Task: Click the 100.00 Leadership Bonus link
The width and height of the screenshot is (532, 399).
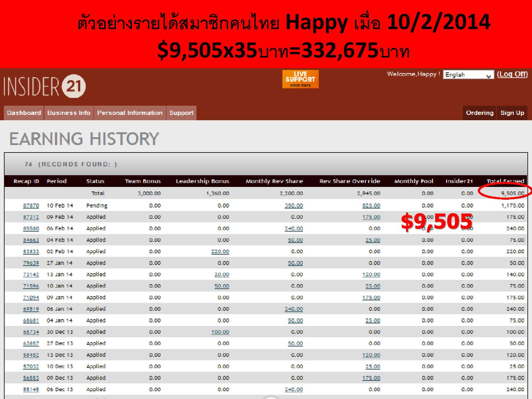Action: (220, 332)
